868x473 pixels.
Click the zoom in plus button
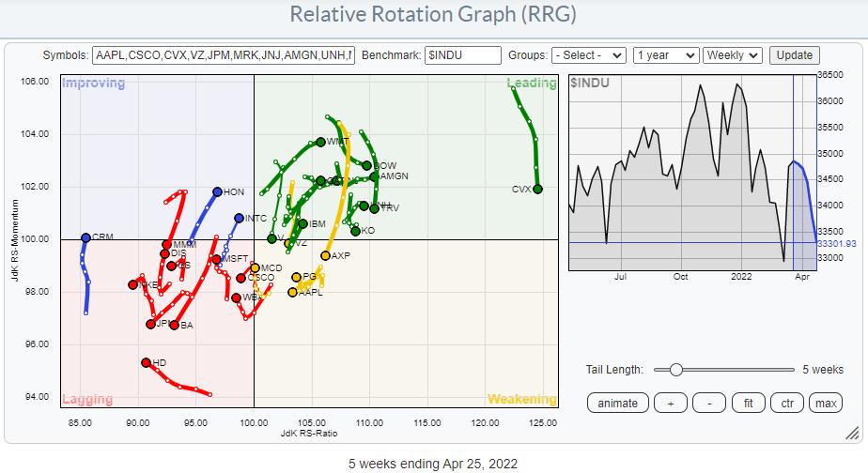click(672, 403)
